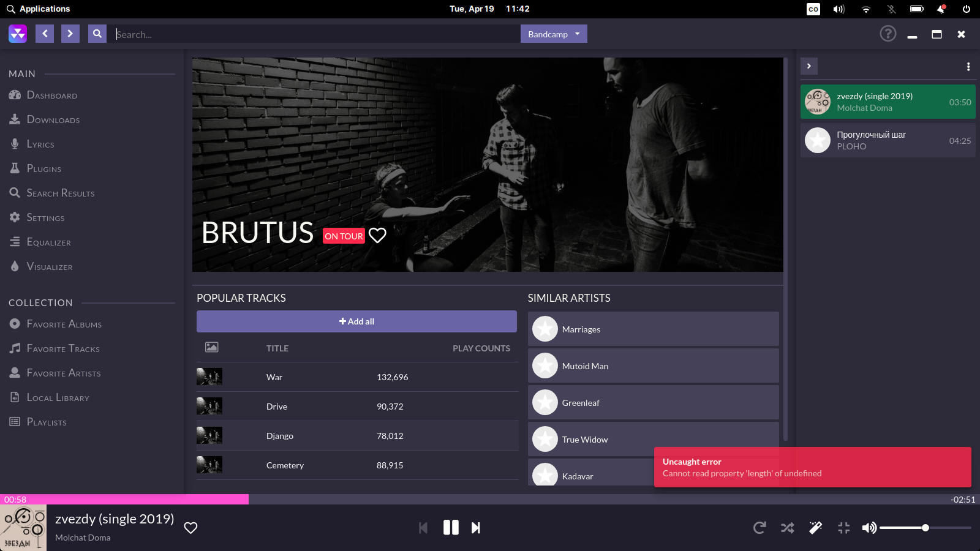
Task: Open the Bandcamp source dropdown
Action: [554, 34]
